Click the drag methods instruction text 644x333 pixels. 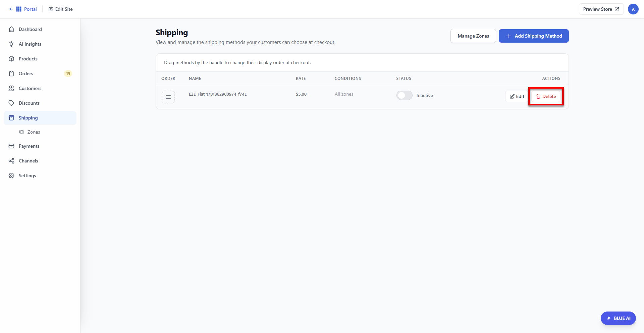[x=237, y=62]
